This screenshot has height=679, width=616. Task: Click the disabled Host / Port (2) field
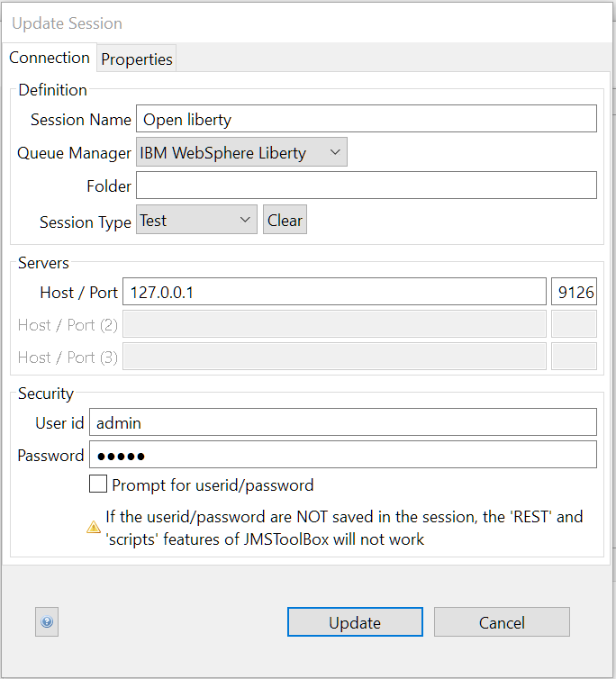[x=334, y=324]
